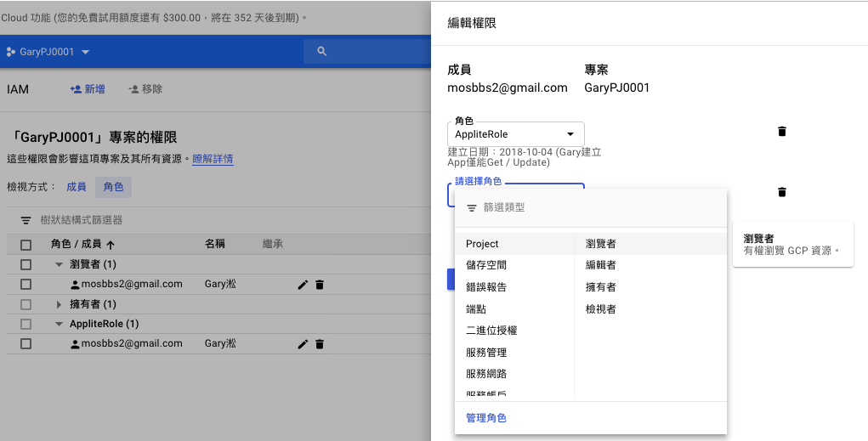The image size is (868, 441).
Task: Select the 錯誤報告 category
Action: 514,287
